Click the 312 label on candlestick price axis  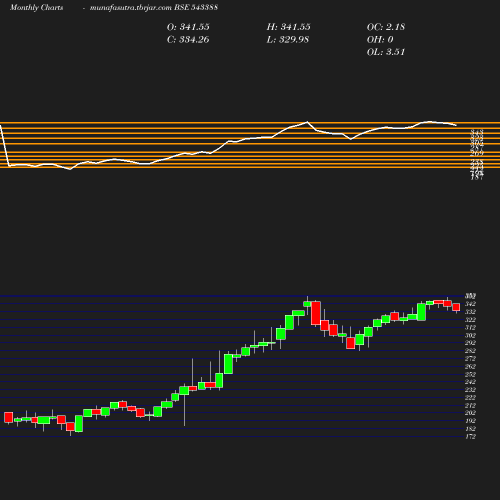click(x=470, y=328)
